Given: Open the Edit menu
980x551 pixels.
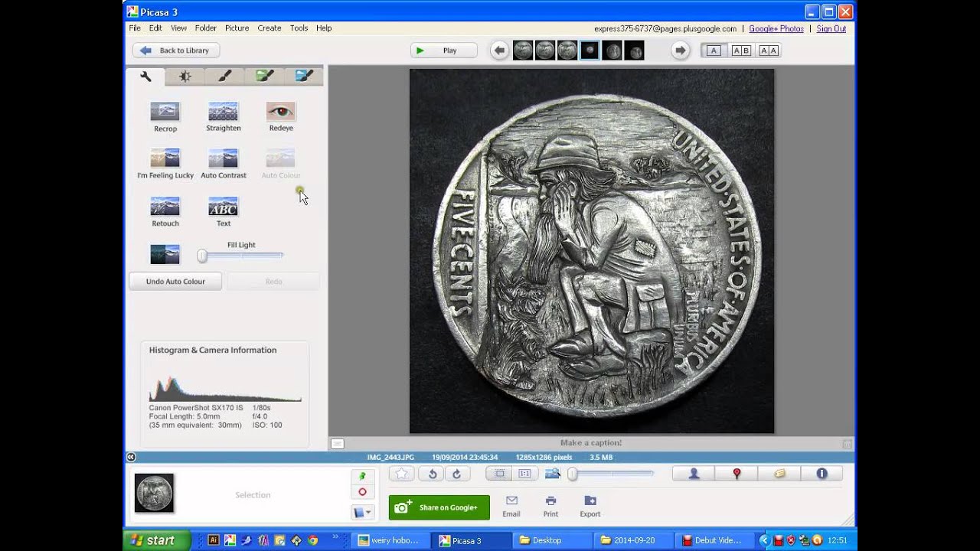Looking at the screenshot, I should coord(155,28).
